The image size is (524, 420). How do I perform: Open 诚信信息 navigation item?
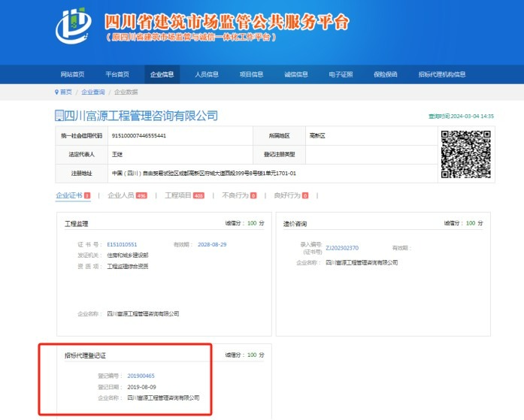(296, 74)
